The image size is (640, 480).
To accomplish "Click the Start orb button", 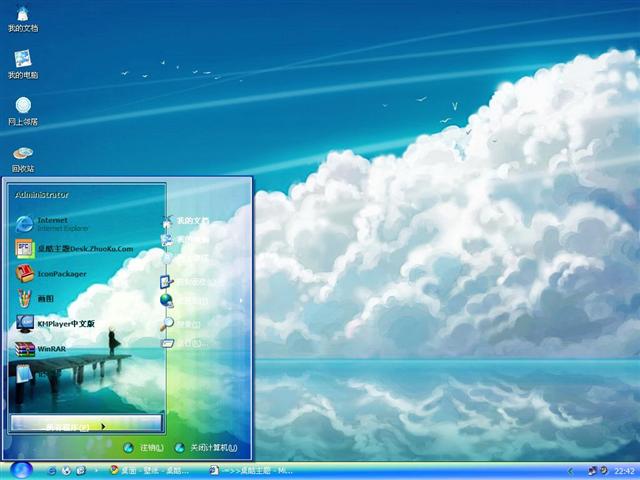I will (x=21, y=470).
